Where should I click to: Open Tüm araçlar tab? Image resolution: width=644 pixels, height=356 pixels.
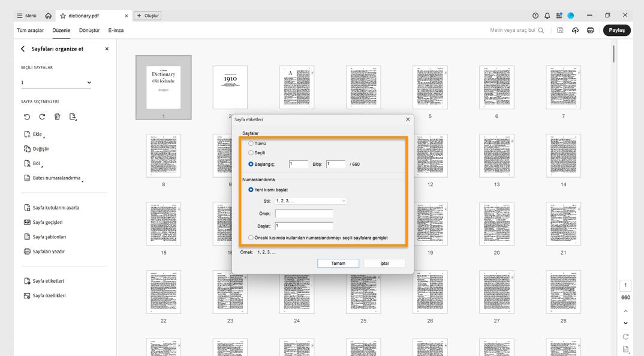[30, 31]
